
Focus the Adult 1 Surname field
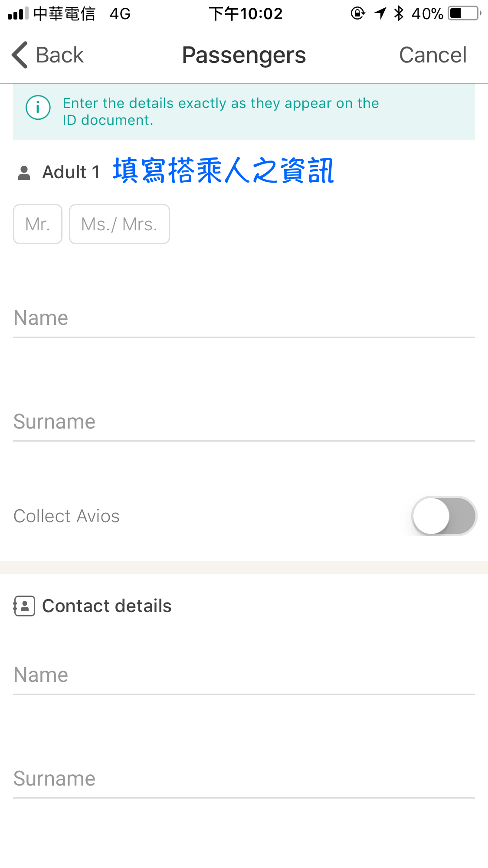pos(244,422)
